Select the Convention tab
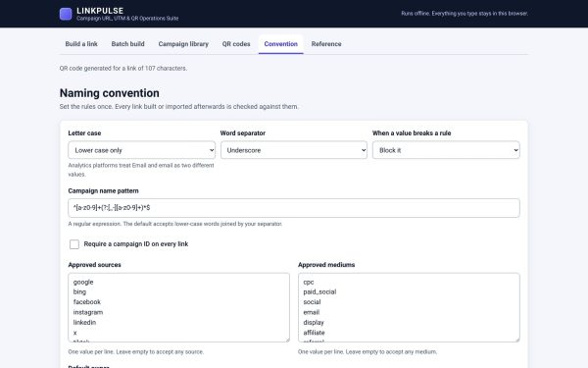 (281, 44)
